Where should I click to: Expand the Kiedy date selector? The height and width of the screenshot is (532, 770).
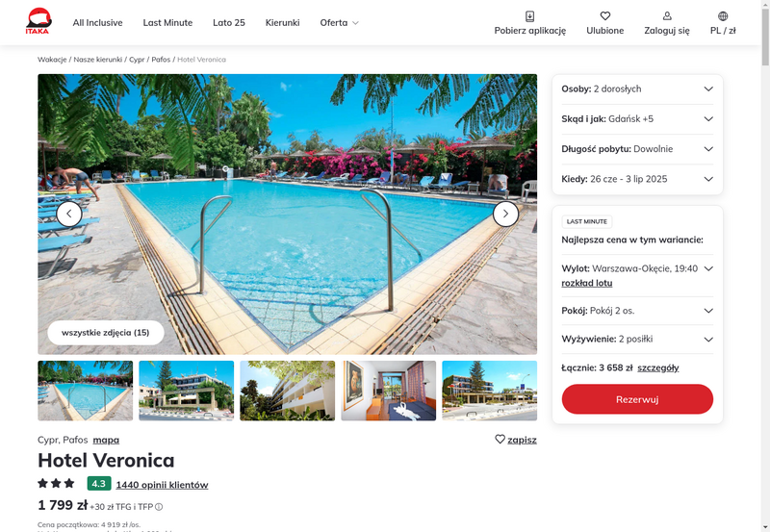pos(637,179)
